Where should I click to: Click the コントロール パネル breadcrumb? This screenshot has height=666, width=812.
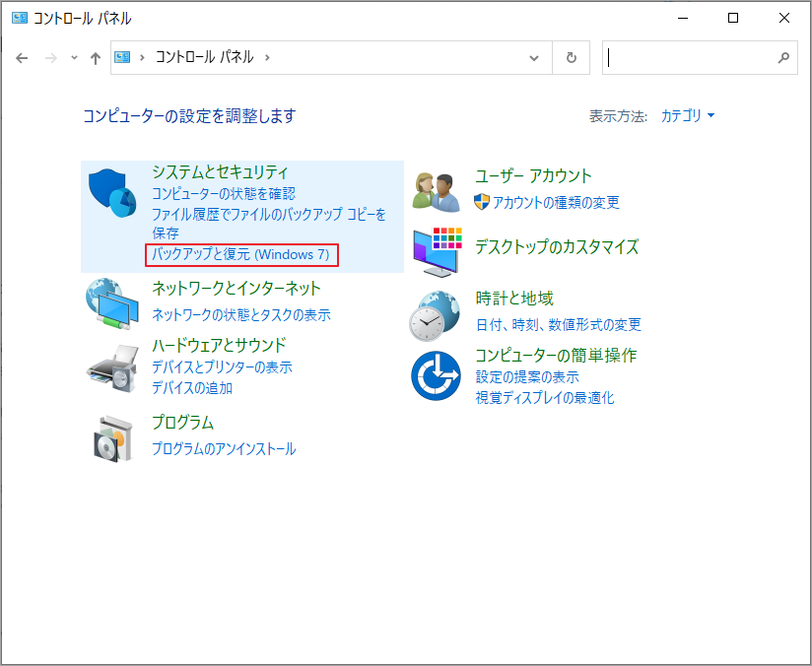(205, 57)
